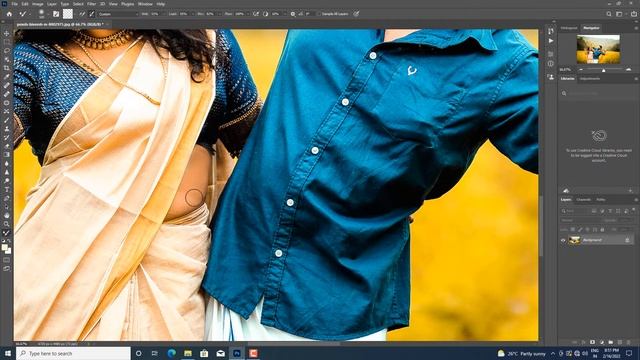Viewport: 640px width, 360px height.
Task: Select the Blur tool droplet icon
Action: pyautogui.click(x=7, y=164)
